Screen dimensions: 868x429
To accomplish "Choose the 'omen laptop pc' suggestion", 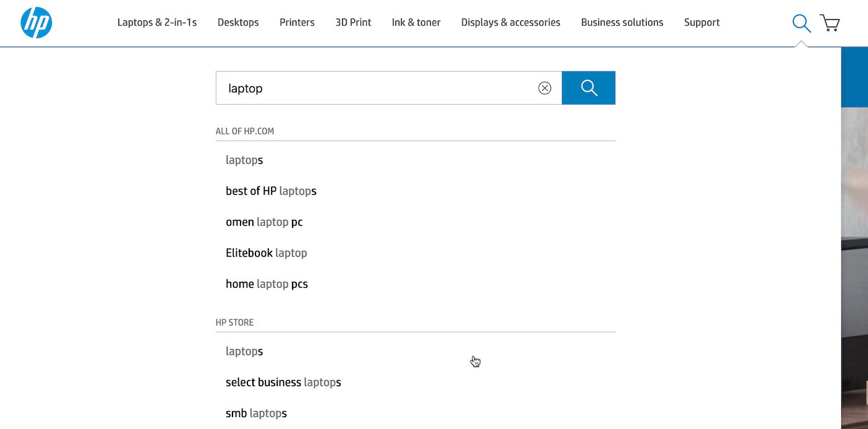I will 264,222.
